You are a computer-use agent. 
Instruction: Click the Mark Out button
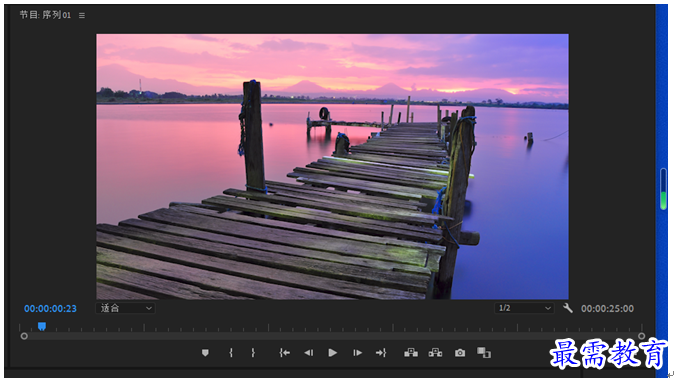pos(253,353)
